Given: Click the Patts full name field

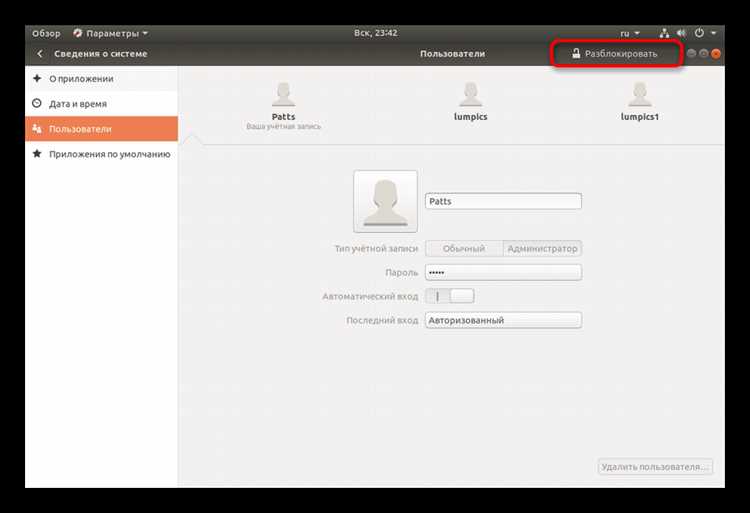Looking at the screenshot, I should click(x=503, y=201).
